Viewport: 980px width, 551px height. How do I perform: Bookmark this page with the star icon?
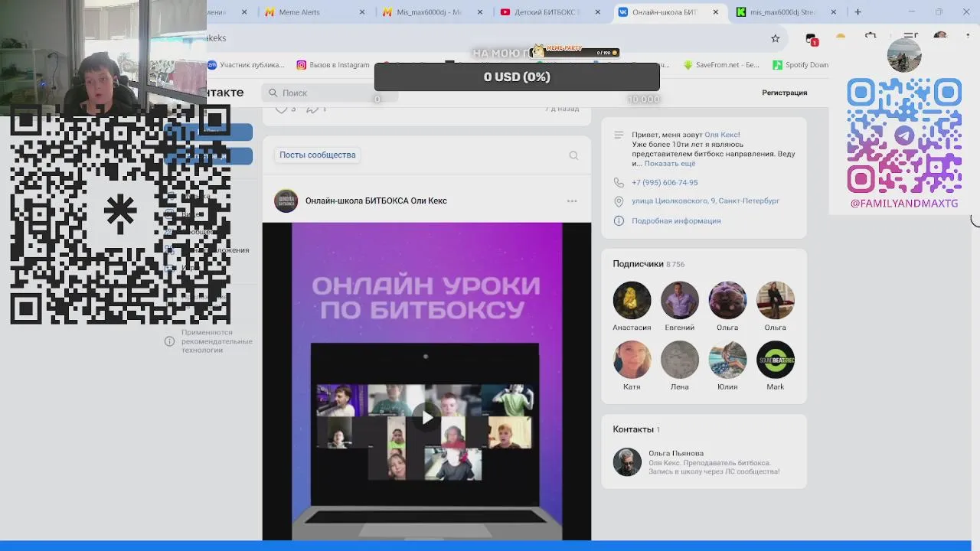click(x=775, y=38)
